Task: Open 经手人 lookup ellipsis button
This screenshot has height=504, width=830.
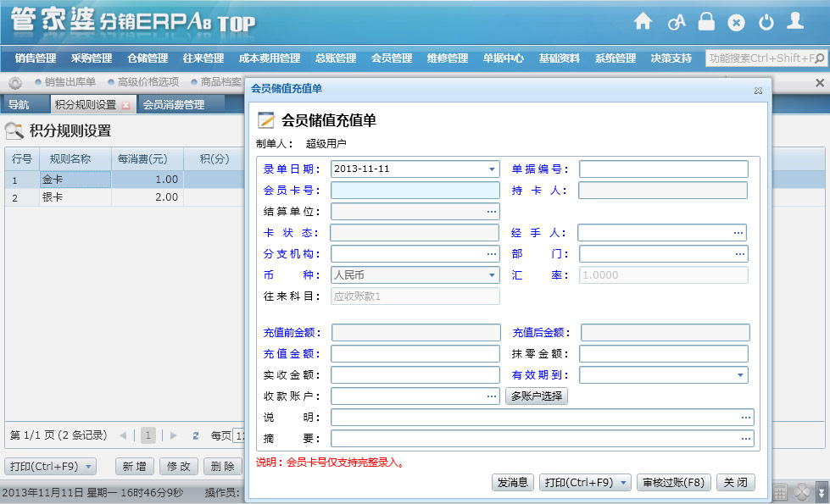Action: [738, 233]
